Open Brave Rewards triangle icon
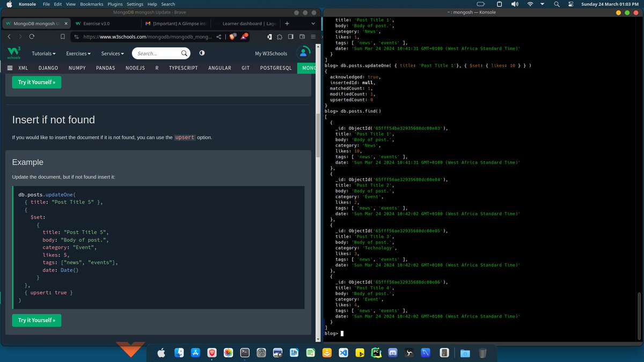 (244, 36)
